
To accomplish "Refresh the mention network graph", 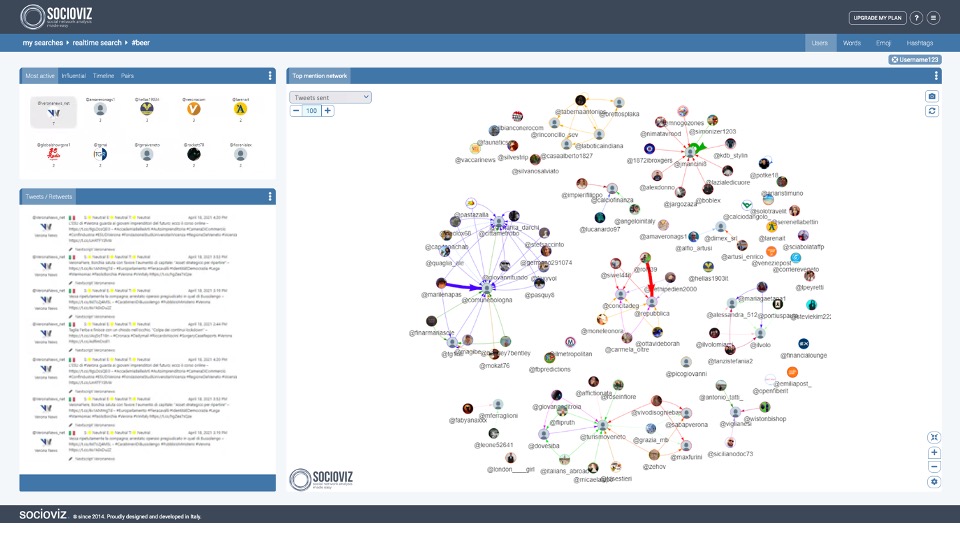I will pos(932,111).
